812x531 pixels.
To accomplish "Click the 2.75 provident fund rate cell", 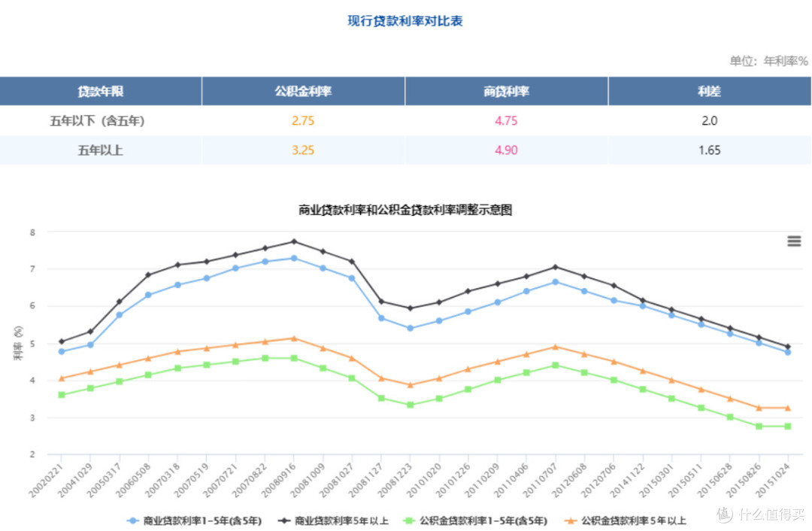I will (303, 121).
